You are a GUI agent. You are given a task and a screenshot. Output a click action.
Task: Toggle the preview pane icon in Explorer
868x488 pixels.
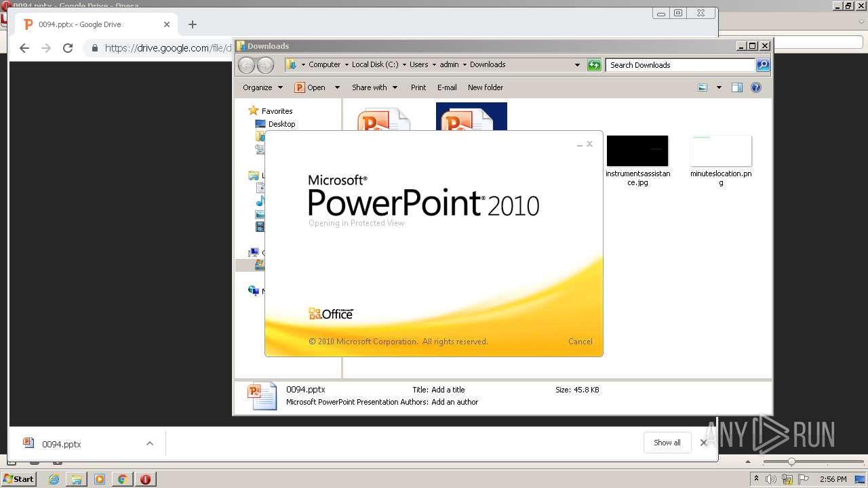[737, 87]
